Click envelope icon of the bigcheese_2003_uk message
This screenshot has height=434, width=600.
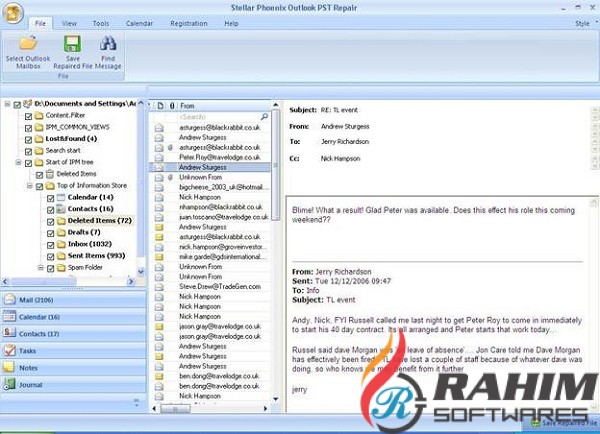159,187
